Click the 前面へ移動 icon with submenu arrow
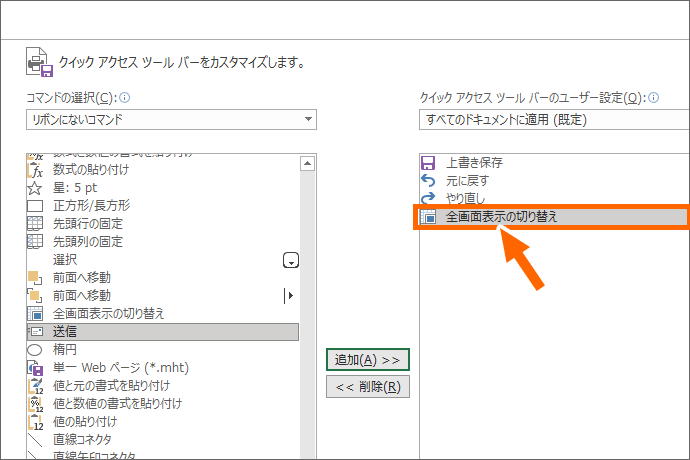Screen dimensions: 690x460 (x=35, y=296)
